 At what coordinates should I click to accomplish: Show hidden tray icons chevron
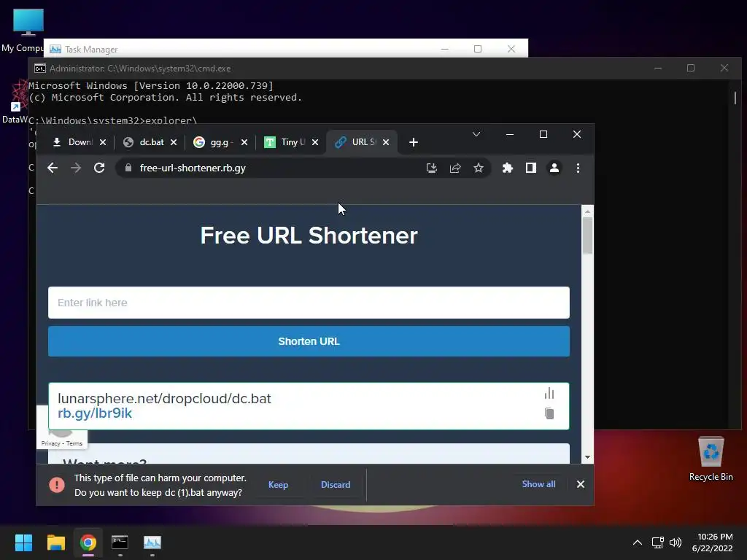tap(637, 542)
